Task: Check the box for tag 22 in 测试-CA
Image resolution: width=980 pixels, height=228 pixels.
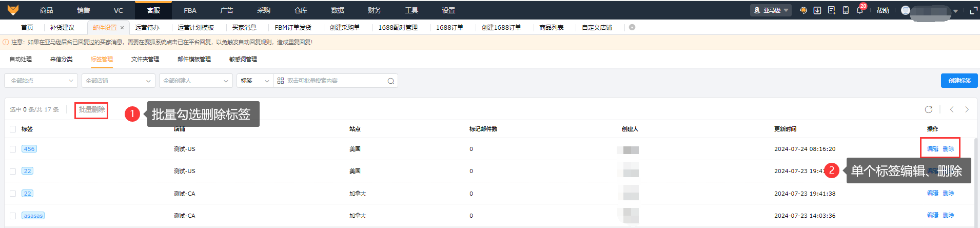Action: tap(13, 194)
